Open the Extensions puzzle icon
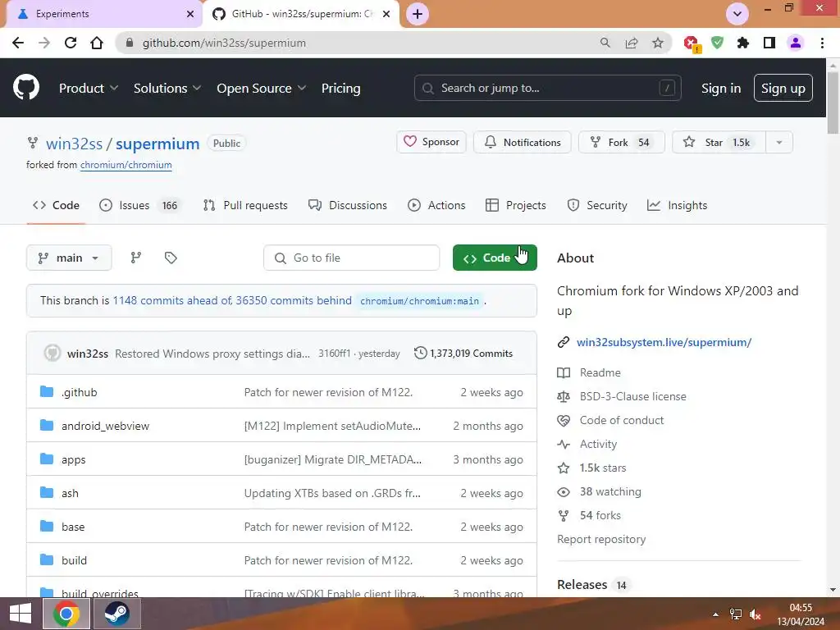 click(x=743, y=43)
